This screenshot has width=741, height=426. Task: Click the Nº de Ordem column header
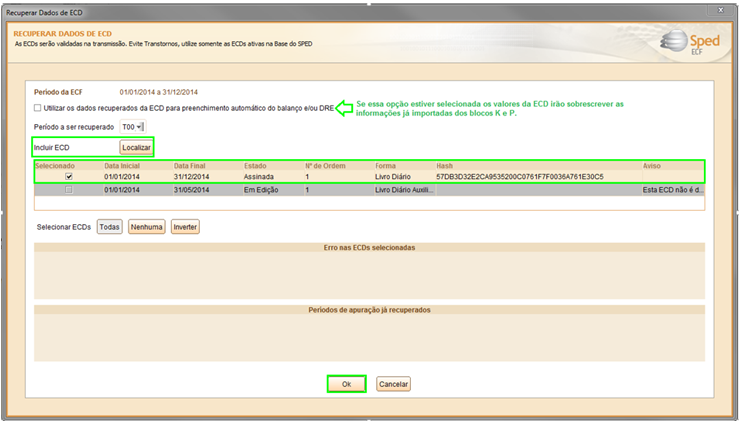click(x=339, y=166)
